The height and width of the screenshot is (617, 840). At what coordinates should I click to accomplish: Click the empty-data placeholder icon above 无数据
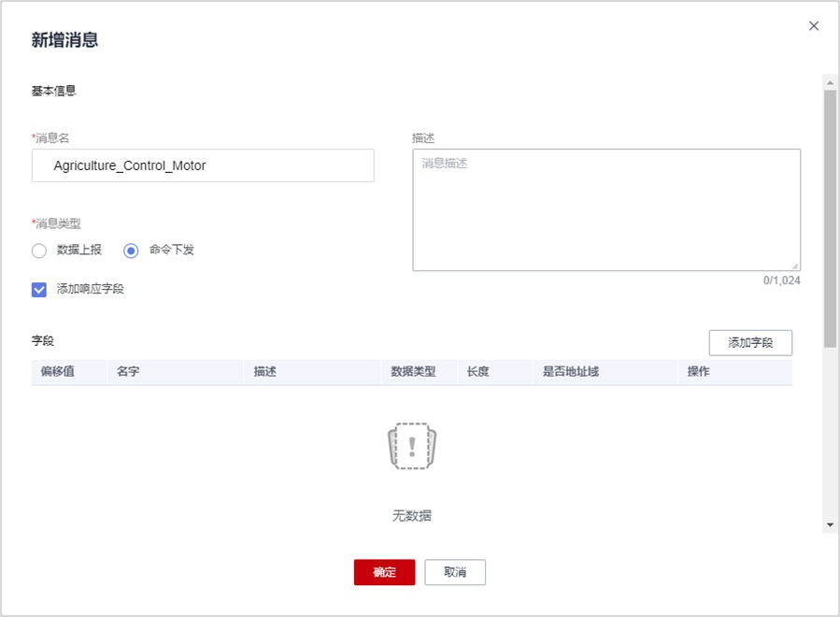(x=412, y=446)
